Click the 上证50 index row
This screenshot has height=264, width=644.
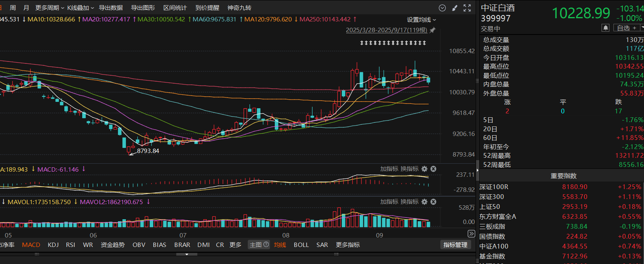coord(561,207)
